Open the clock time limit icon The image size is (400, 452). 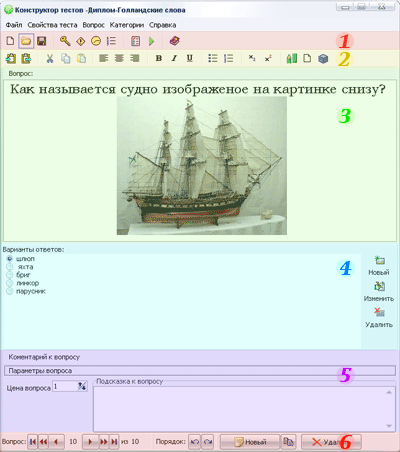(96, 41)
